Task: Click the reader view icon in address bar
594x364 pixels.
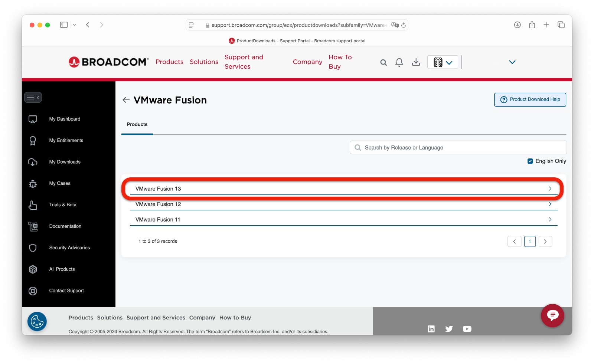Action: 191,25
